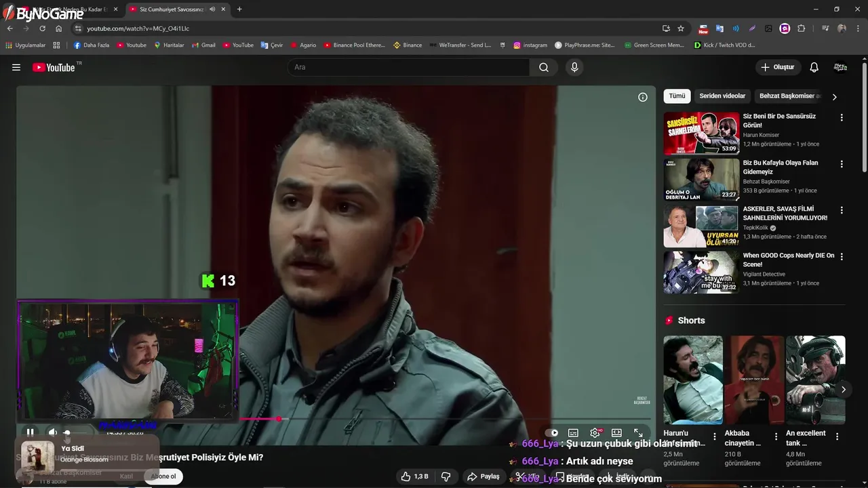Open options for Siz Beni Bir De Sansürsüz Görün
The height and width of the screenshot is (488, 868).
click(842, 117)
